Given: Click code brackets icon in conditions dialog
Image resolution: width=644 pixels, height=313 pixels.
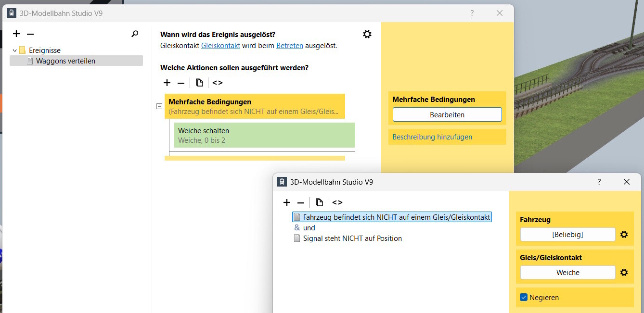Looking at the screenshot, I should pos(337,202).
